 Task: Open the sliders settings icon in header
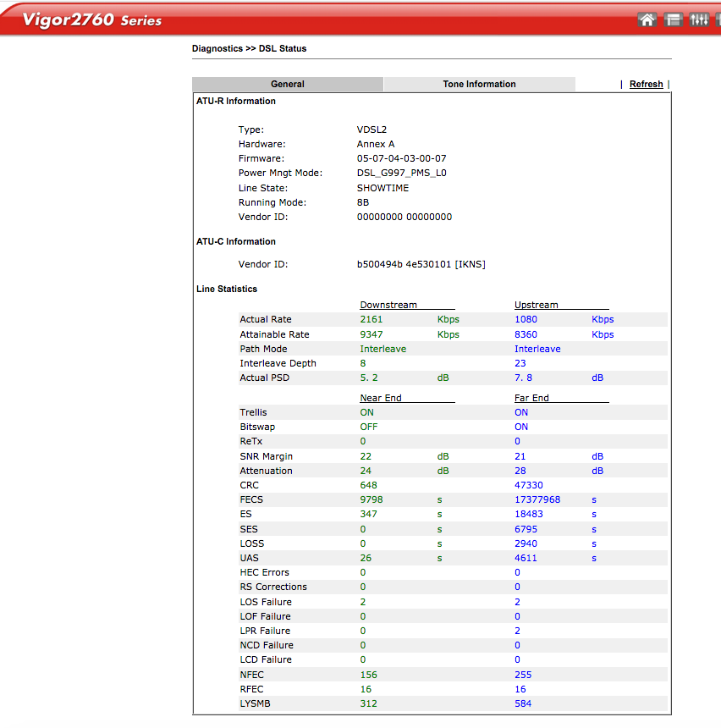click(699, 19)
